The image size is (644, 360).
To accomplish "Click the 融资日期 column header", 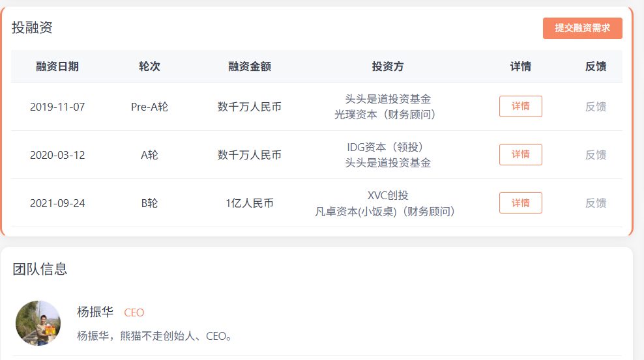I will tap(57, 66).
